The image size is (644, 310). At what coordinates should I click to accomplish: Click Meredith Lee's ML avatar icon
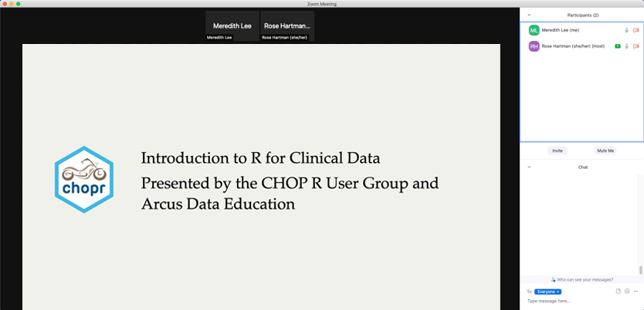click(534, 30)
